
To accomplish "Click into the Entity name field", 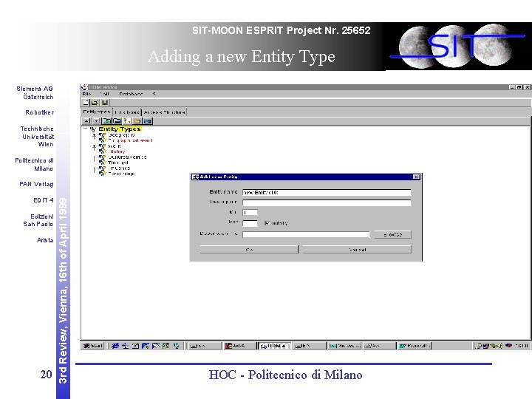I will click(x=327, y=192).
